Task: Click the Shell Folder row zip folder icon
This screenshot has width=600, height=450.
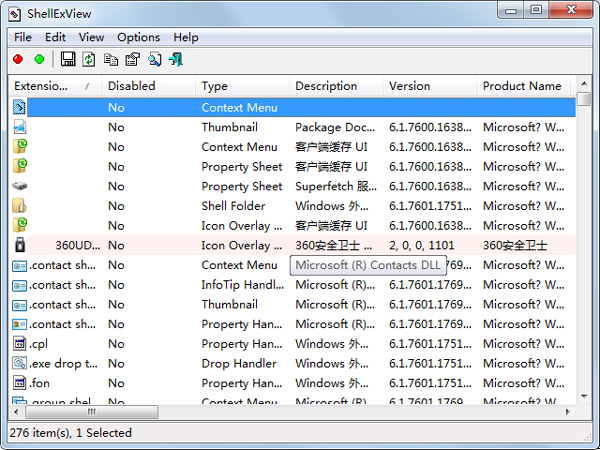Action: 19,206
